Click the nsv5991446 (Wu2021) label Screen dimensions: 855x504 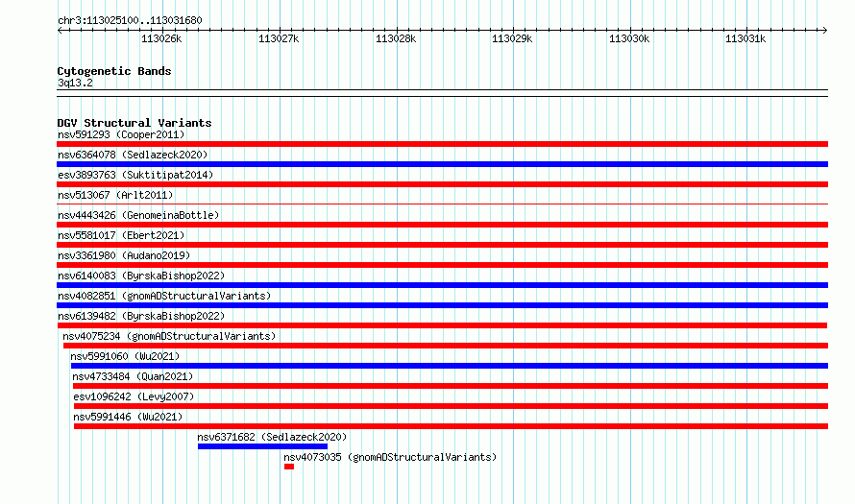click(x=128, y=417)
